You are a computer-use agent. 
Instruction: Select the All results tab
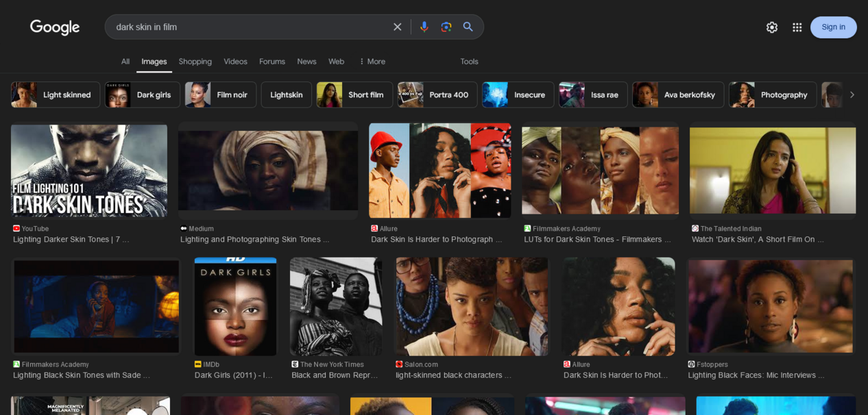coord(125,62)
